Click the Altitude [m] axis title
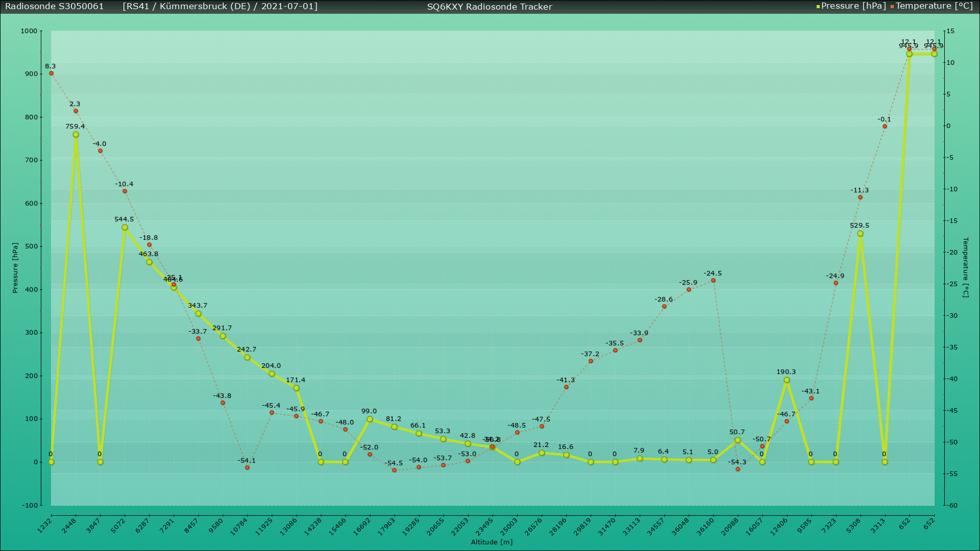980x551 pixels. (492, 542)
